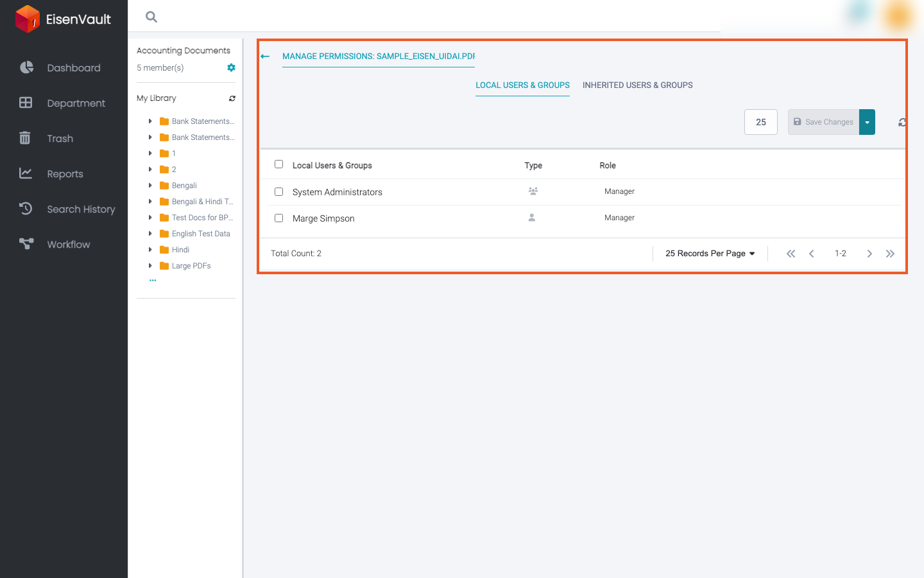Image resolution: width=924 pixels, height=578 pixels.
Task: Expand folder named 2
Action: [150, 170]
